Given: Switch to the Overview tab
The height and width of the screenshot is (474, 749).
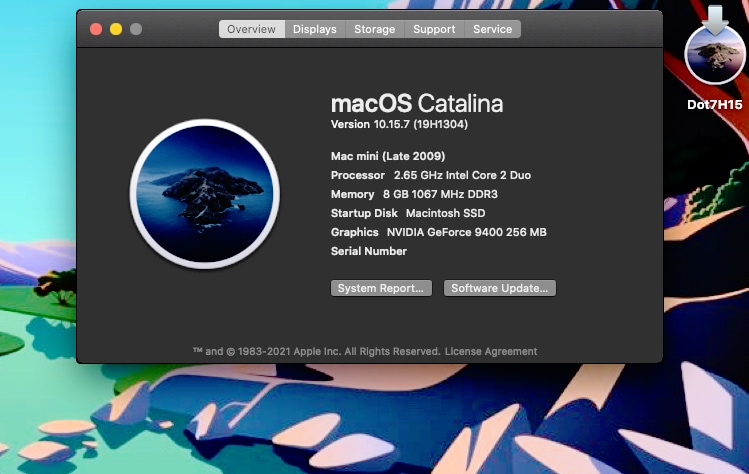Looking at the screenshot, I should [252, 29].
